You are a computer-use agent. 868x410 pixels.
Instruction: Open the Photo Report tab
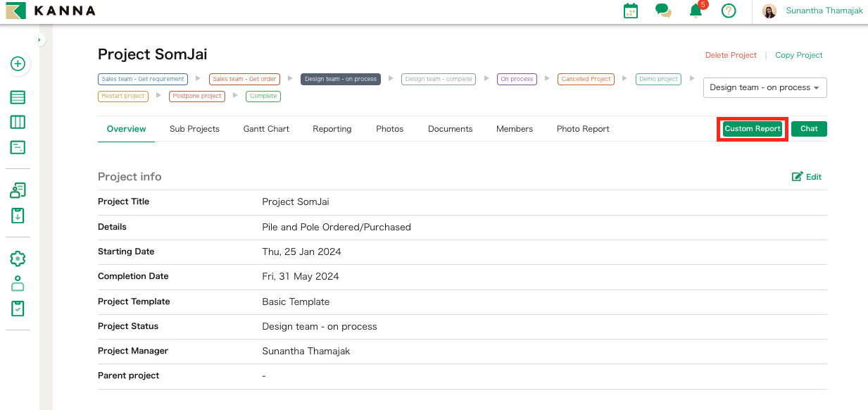click(582, 129)
